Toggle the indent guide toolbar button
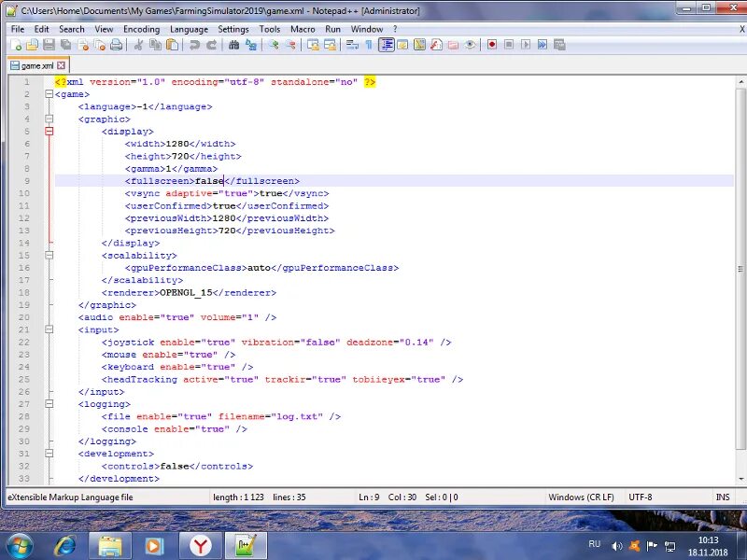 tap(387, 45)
